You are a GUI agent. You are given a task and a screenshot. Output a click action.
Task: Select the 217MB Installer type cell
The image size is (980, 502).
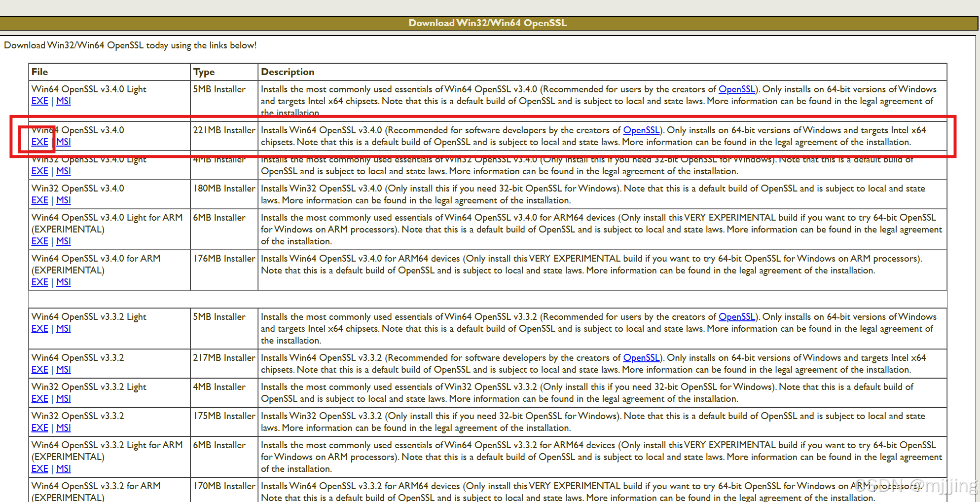pyautogui.click(x=224, y=363)
